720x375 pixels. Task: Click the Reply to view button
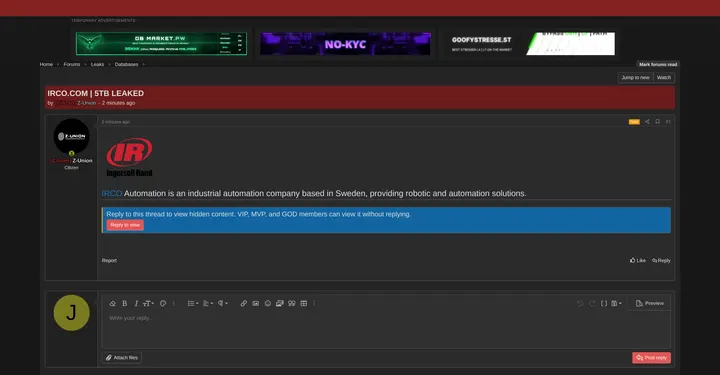point(125,225)
